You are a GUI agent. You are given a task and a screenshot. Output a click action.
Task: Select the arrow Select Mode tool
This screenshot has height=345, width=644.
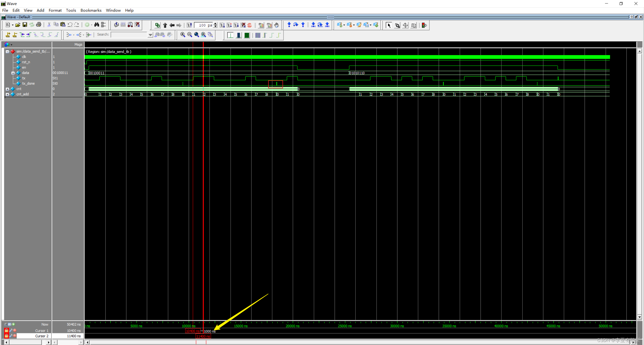tap(389, 25)
